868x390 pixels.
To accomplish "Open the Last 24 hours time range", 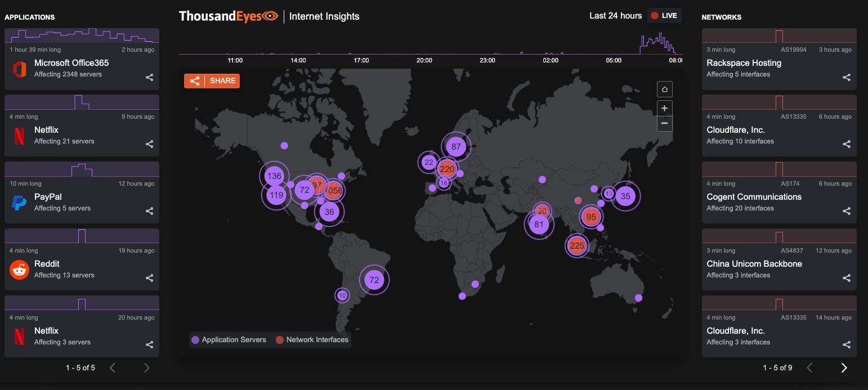I will click(615, 16).
